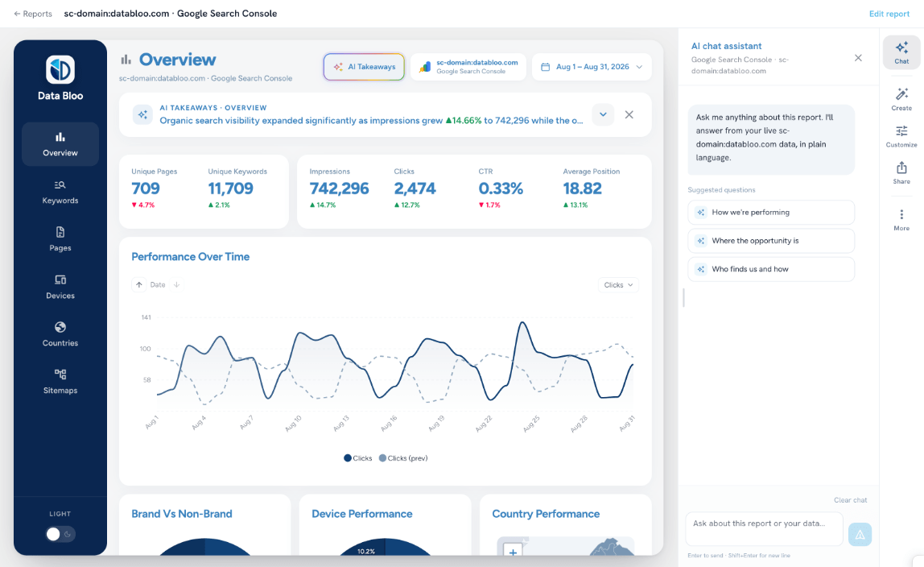Click the Average Position value 18.82
The image size is (924, 567).
pos(582,188)
